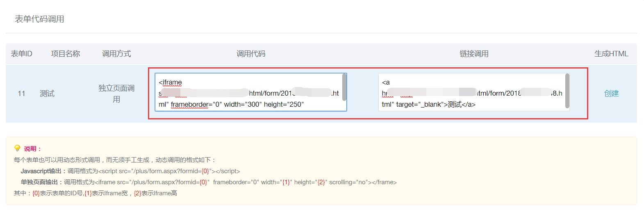Screen dimensions: 644x215
Task: Select the 表单ID column header
Action: 21,54
